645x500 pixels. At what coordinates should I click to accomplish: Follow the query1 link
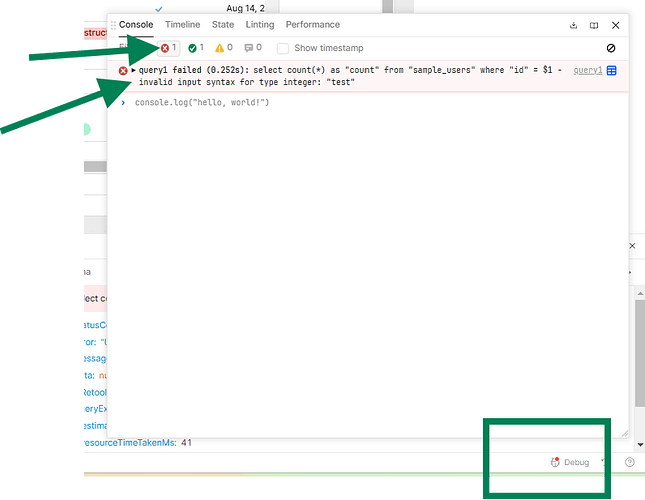click(x=587, y=71)
